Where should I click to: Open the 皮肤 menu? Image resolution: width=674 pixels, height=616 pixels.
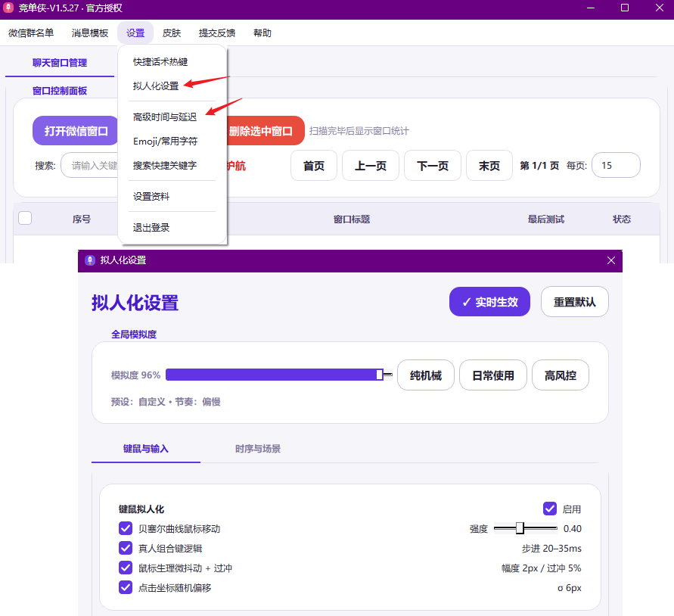click(172, 33)
